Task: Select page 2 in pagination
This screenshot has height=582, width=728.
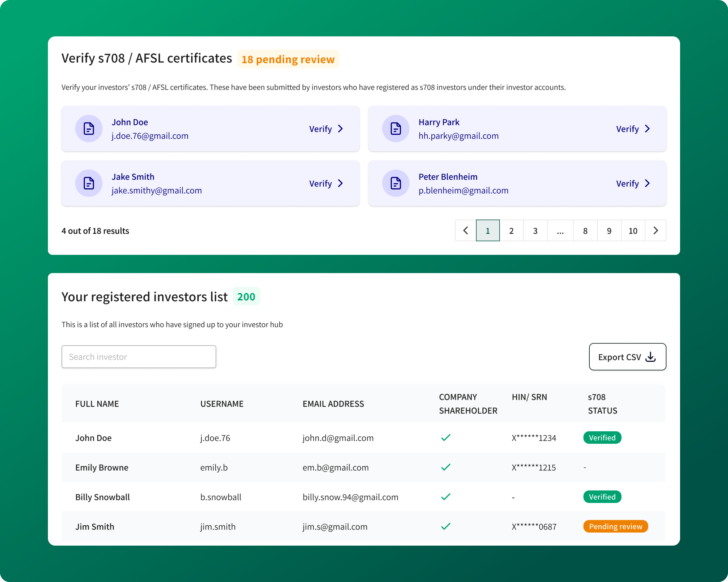Action: [x=511, y=231]
